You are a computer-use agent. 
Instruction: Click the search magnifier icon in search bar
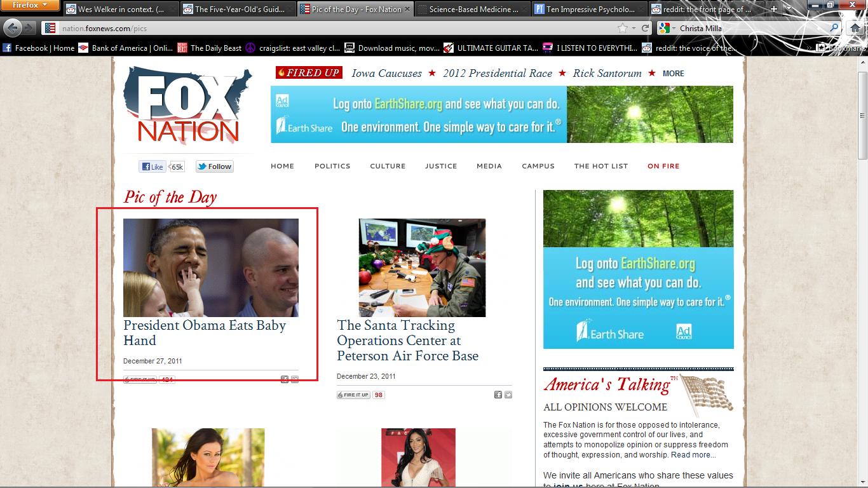tap(835, 28)
